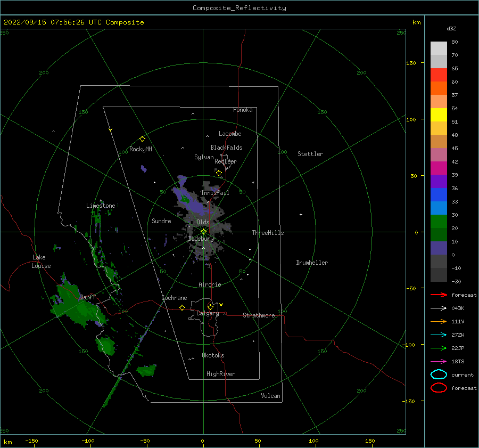Click the HighRiver label
Viewport: 479px width, 448px height.
[221, 374]
